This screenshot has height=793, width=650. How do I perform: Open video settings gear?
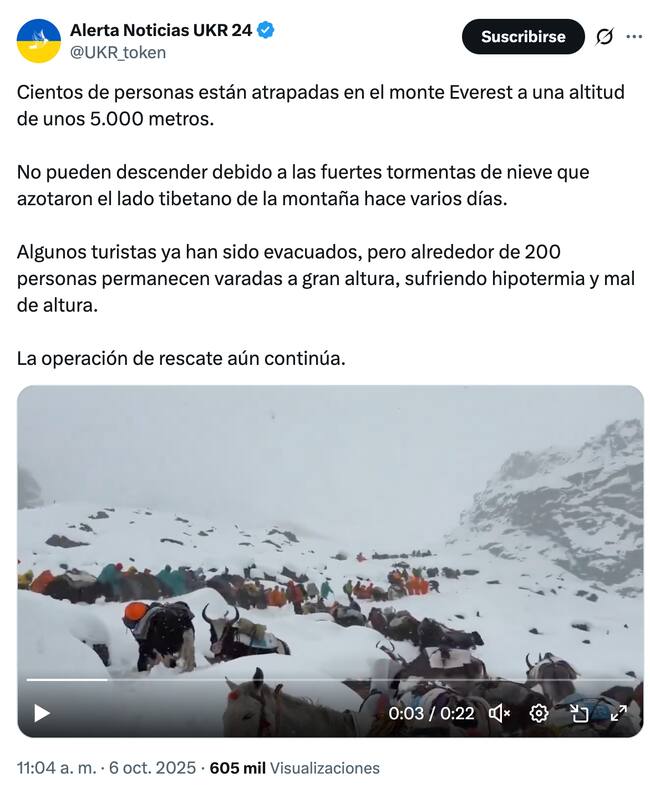tap(539, 713)
